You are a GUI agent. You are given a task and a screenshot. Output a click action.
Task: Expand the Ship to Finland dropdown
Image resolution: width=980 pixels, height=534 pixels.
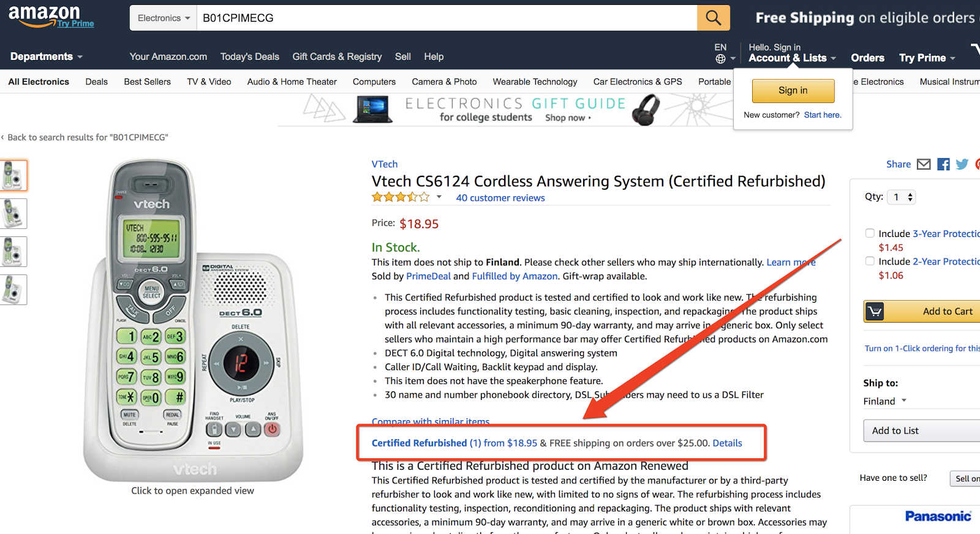point(885,401)
